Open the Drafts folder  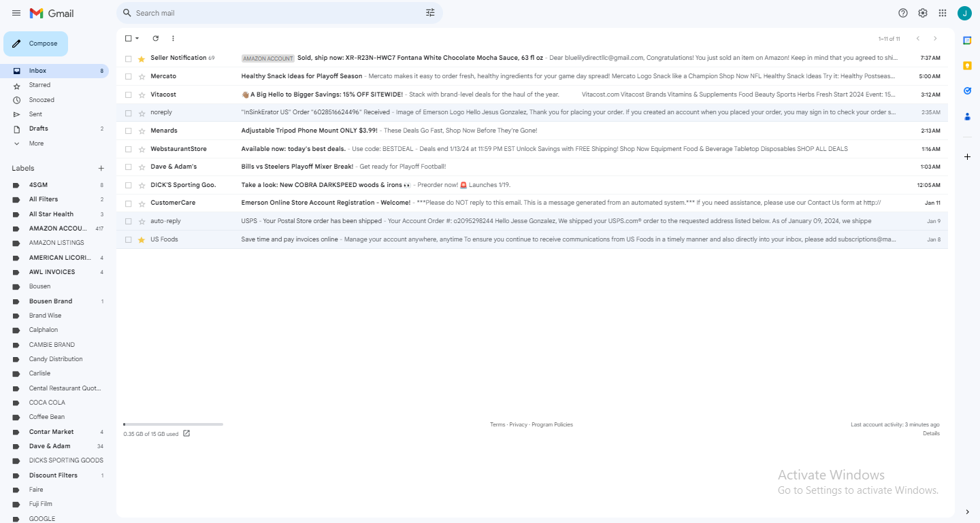(56, 129)
